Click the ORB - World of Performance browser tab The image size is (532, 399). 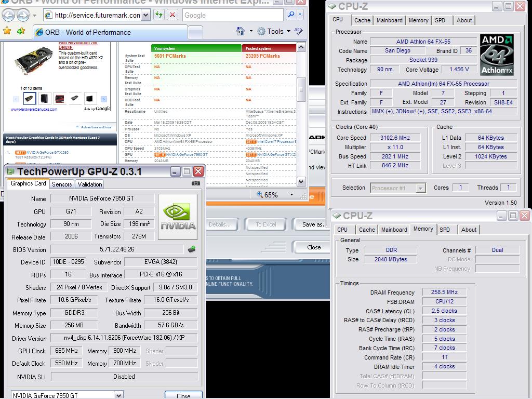[x=111, y=32]
